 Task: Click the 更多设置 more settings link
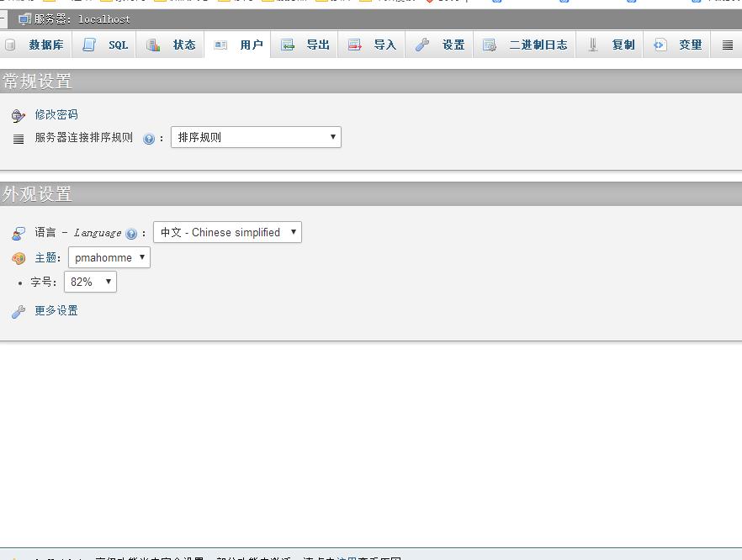(56, 311)
